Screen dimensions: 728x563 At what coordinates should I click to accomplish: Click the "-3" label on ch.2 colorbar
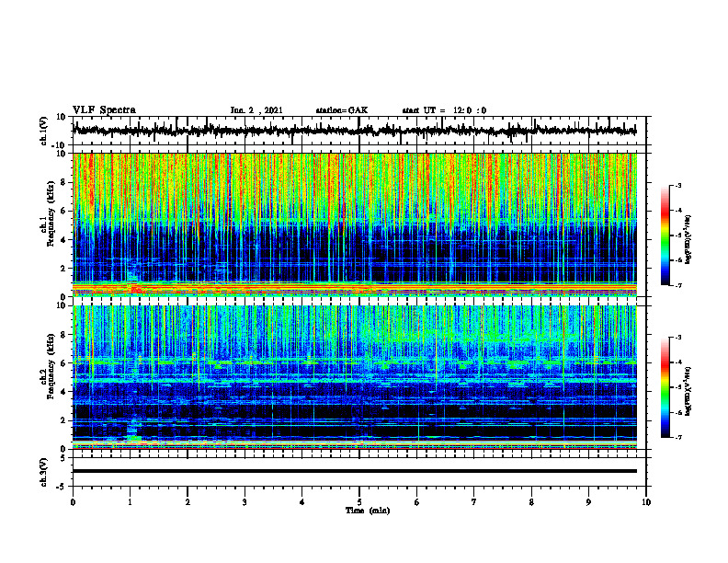tap(678, 338)
